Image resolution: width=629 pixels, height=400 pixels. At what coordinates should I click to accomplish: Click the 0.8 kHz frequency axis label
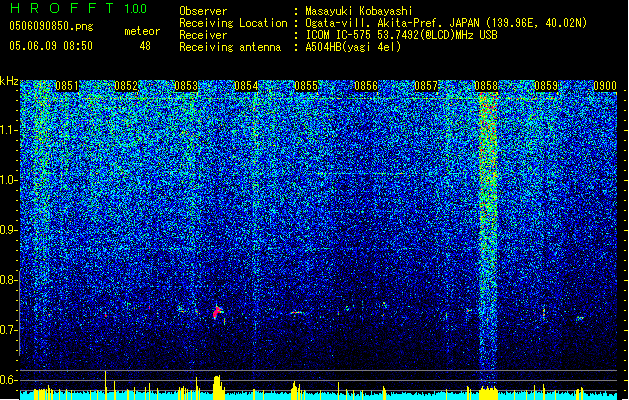(x=9, y=280)
